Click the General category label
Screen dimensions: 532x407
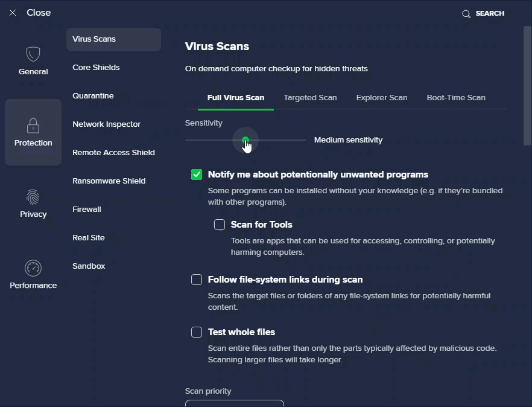click(33, 72)
